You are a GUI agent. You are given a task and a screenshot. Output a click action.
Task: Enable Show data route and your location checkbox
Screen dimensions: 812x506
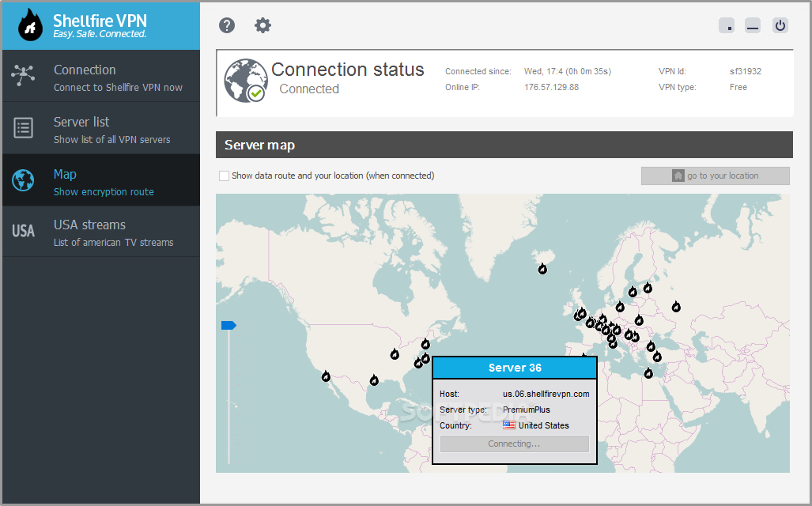pyautogui.click(x=225, y=176)
